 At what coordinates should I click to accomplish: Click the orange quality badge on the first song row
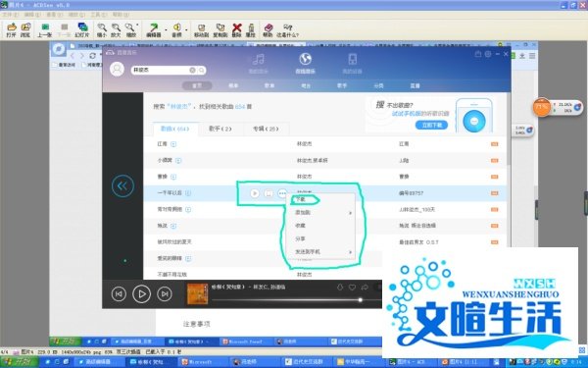(495, 144)
